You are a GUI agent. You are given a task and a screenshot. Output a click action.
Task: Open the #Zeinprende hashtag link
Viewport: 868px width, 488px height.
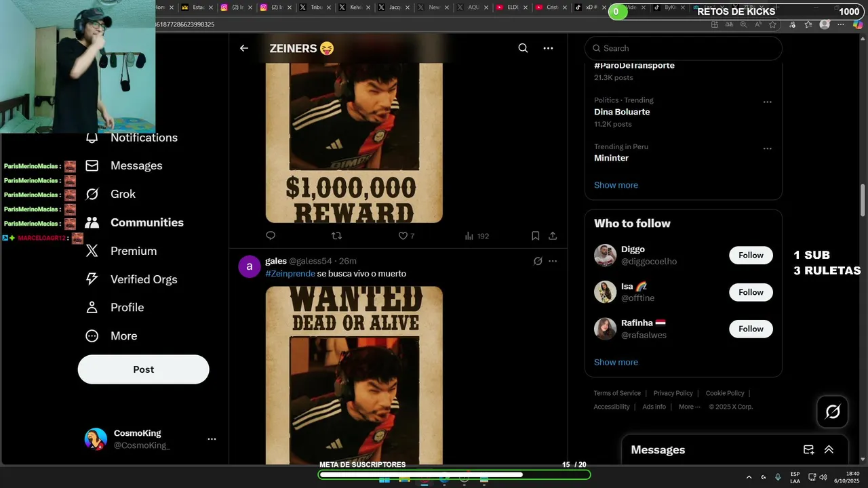pos(290,274)
